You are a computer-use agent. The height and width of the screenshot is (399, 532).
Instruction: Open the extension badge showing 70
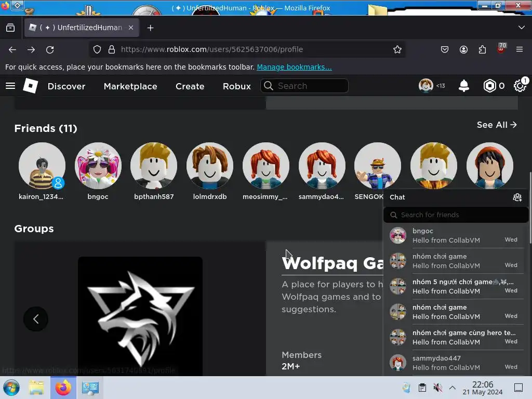(501, 48)
